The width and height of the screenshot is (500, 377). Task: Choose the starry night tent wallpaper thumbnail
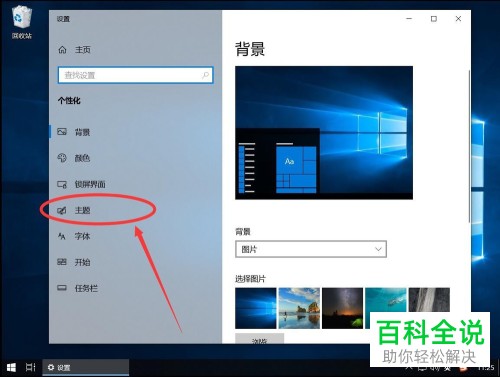342,308
